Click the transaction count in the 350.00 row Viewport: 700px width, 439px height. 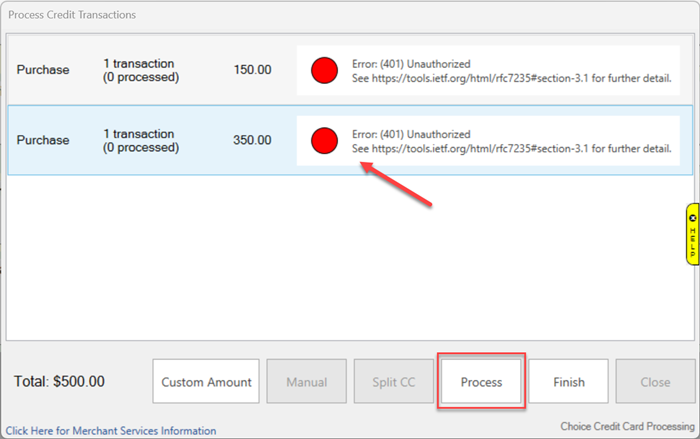(x=141, y=140)
